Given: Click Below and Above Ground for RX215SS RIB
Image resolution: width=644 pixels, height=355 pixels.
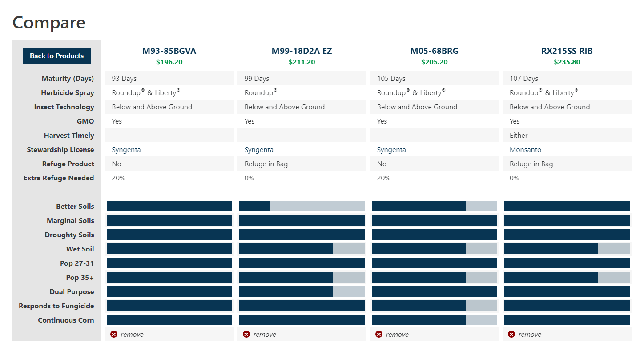Looking at the screenshot, I should click(x=550, y=107).
